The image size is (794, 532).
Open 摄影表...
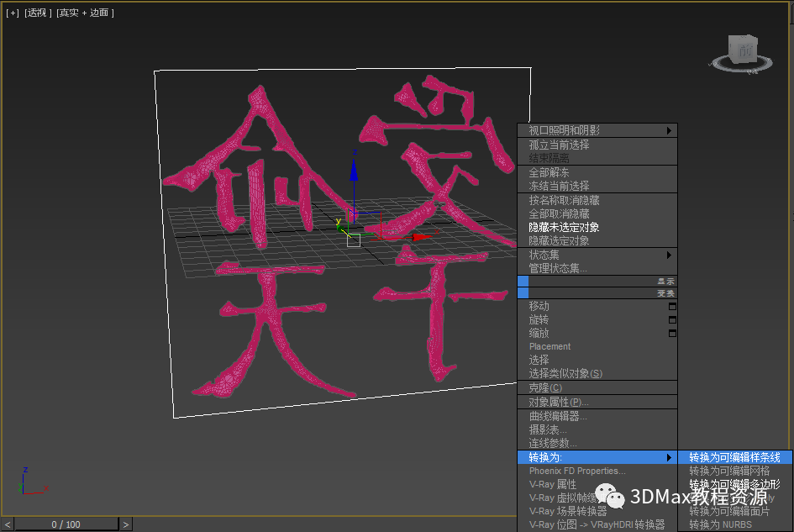(548, 430)
